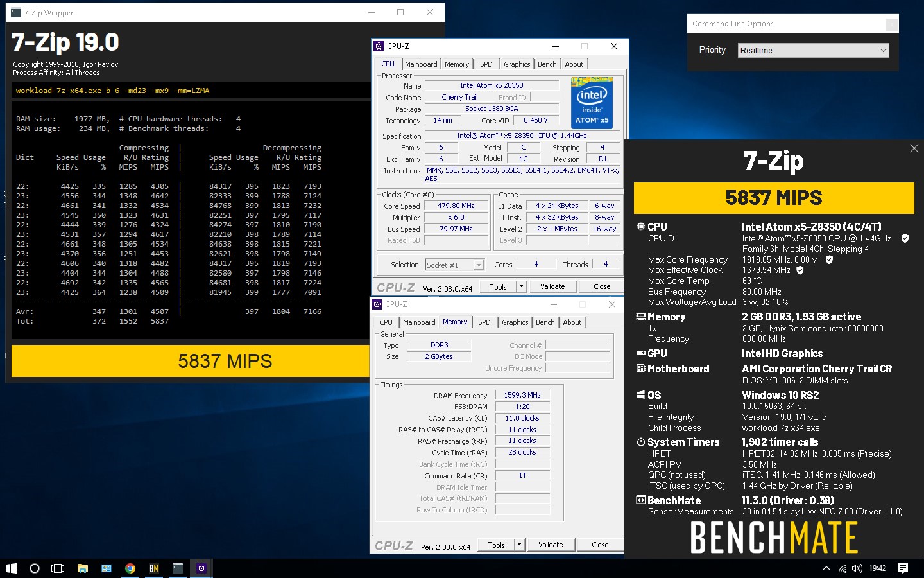The image size is (924, 578).
Task: Click the yellow 5837 MIPS bar in 7-Zip Wrapper
Action: [191, 361]
